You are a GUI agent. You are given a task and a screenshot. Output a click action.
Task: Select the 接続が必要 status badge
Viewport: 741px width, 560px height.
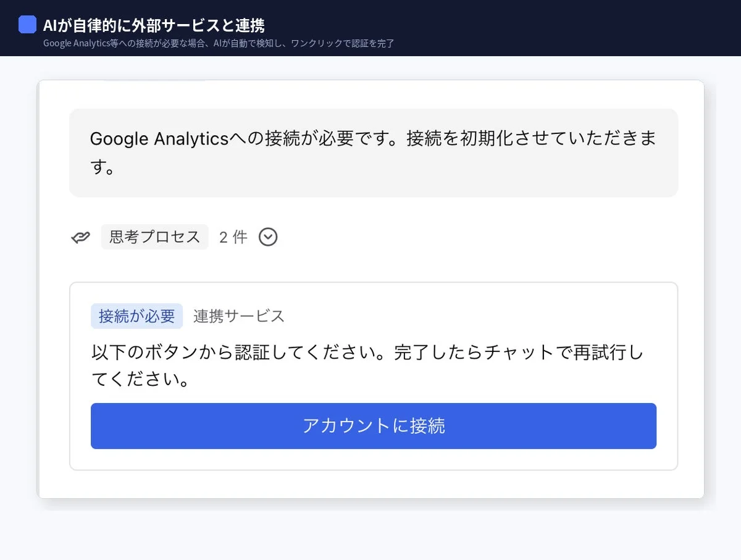pyautogui.click(x=136, y=316)
